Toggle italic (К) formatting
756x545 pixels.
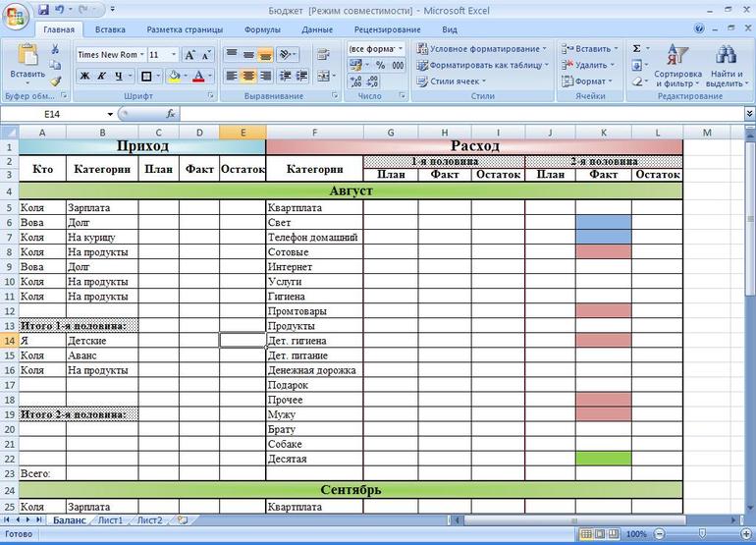pyautogui.click(x=102, y=77)
